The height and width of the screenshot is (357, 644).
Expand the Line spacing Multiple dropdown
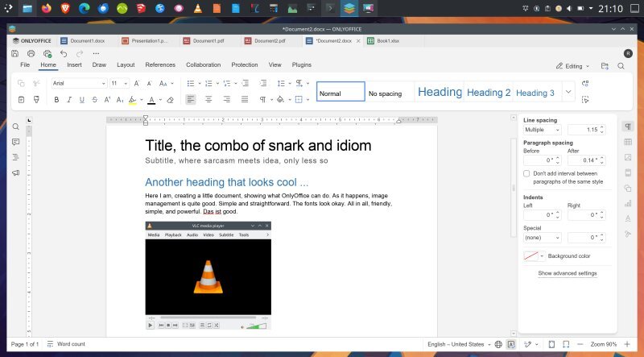(x=542, y=130)
